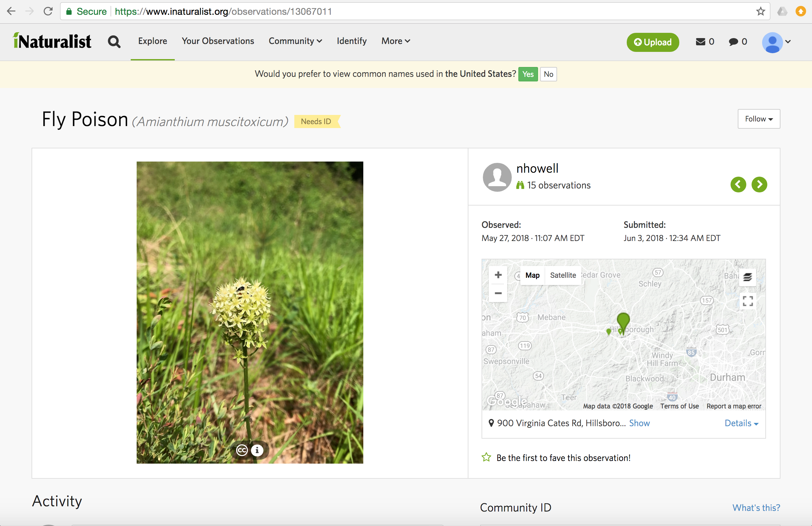Go to the next observation arrow
Viewport: 812px width, 526px height.
pyautogui.click(x=759, y=185)
